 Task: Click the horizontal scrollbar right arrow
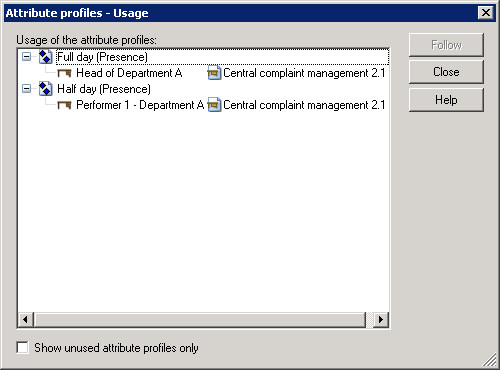click(x=381, y=320)
